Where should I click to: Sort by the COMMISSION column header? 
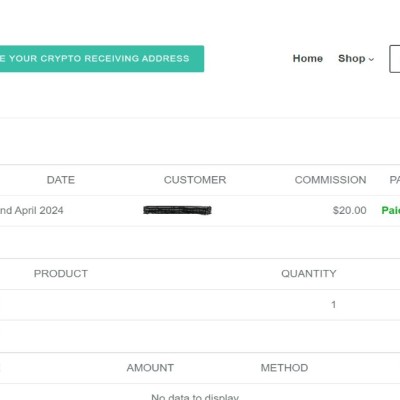[x=330, y=180]
